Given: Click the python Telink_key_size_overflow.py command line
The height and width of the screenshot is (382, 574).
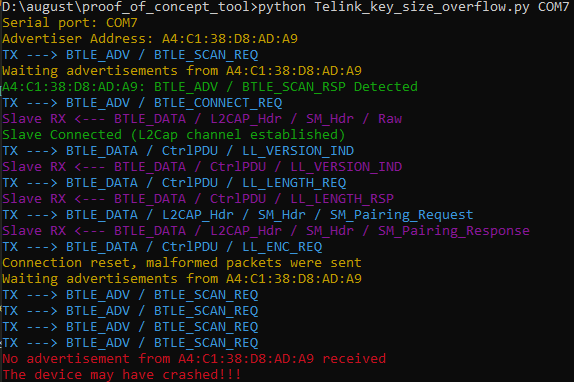Looking at the screenshot, I should [x=286, y=7].
